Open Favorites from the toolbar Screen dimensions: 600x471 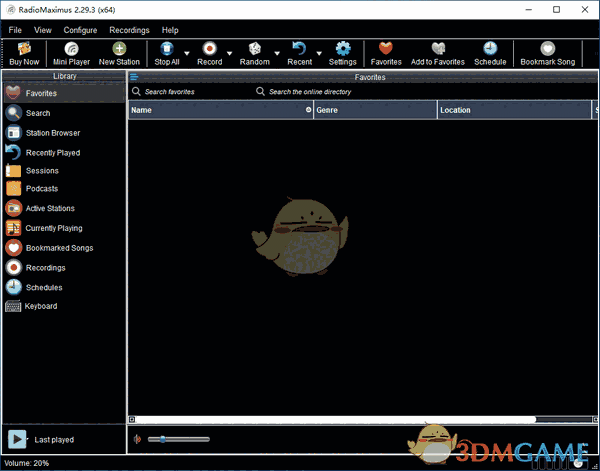tap(386, 54)
